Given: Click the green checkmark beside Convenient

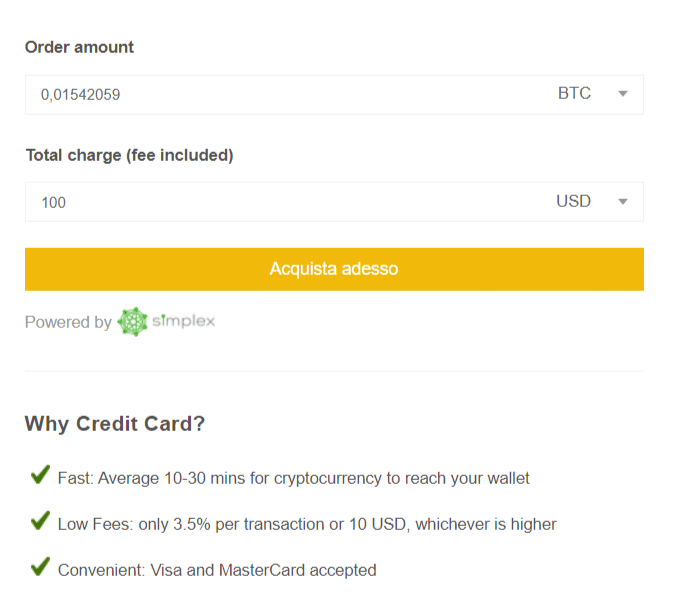Looking at the screenshot, I should [40, 568].
